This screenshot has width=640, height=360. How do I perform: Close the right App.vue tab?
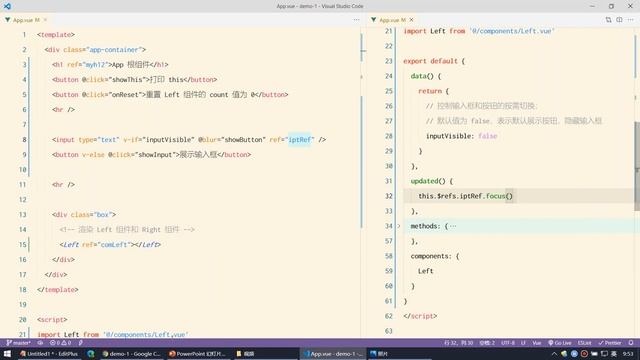click(x=411, y=20)
